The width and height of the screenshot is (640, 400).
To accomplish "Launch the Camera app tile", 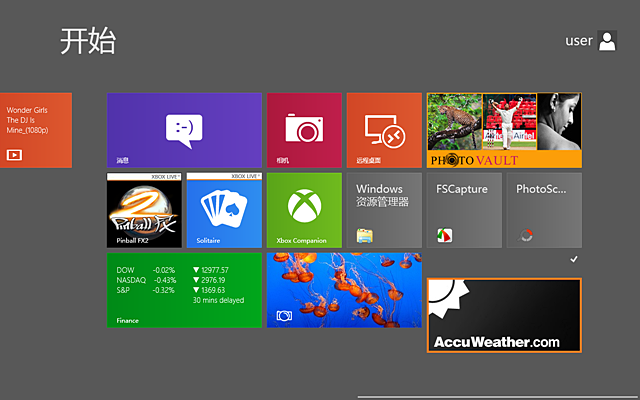I will (x=304, y=130).
